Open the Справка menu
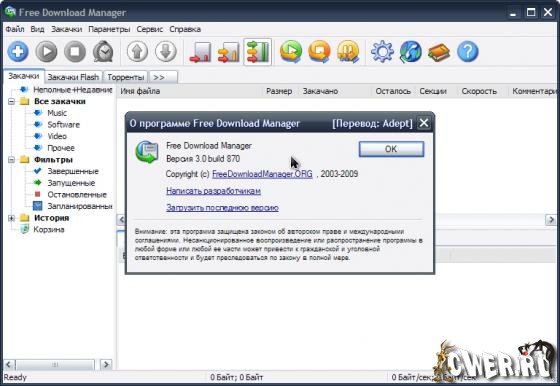The image size is (560, 386). tap(185, 29)
